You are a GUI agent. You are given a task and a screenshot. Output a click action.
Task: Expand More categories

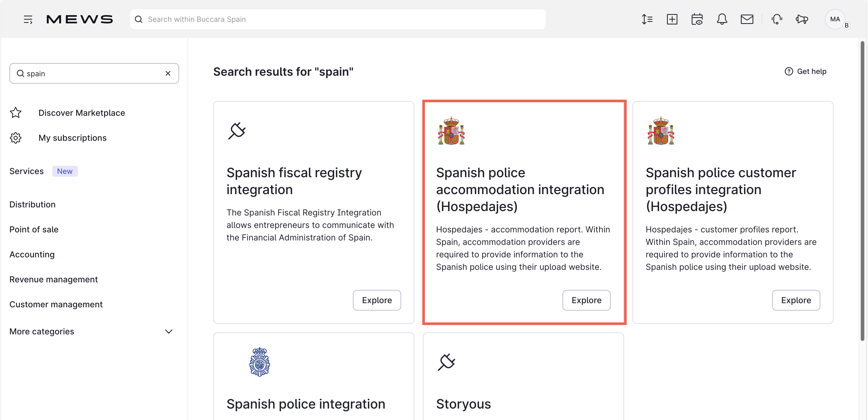pyautogui.click(x=91, y=331)
